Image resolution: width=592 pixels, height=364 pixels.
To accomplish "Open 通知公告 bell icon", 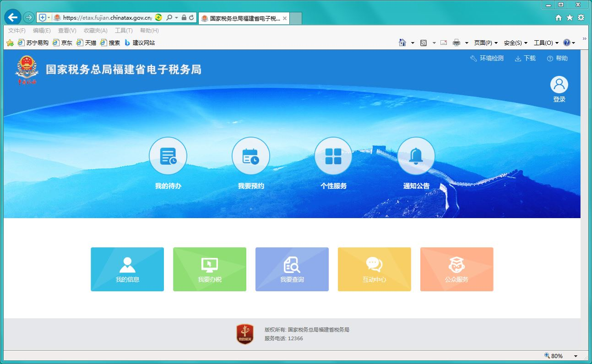I will coord(416,156).
